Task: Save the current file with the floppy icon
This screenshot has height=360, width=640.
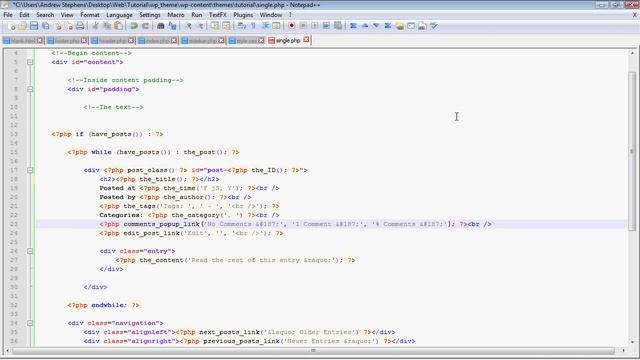Action: pyautogui.click(x=34, y=26)
